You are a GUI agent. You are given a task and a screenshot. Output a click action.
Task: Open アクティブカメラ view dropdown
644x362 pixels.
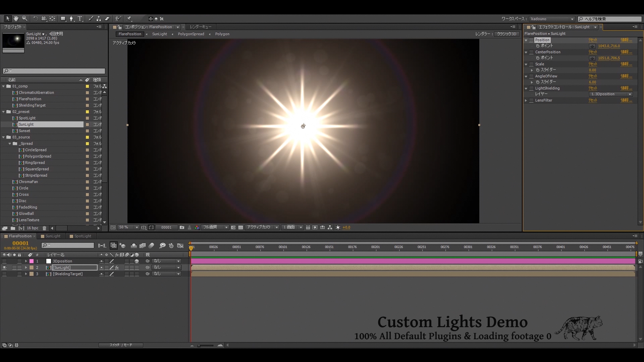coord(262,227)
